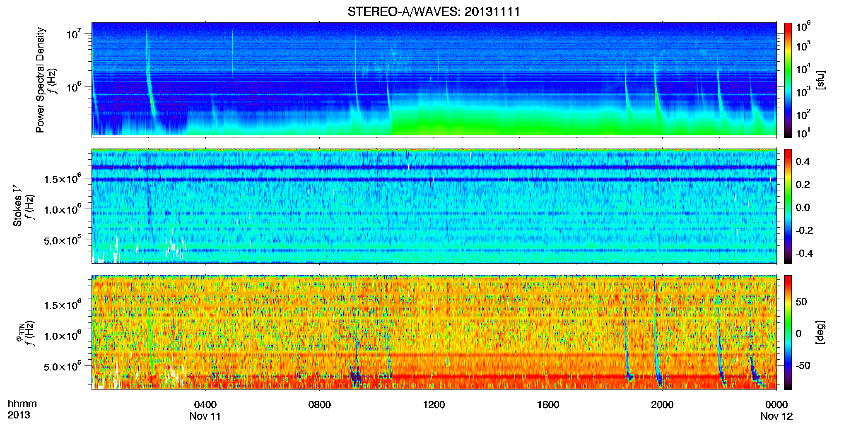Viewport: 868px width, 447px height.
Task: Click the 0.0 Stokes color bar value
Action: [803, 207]
